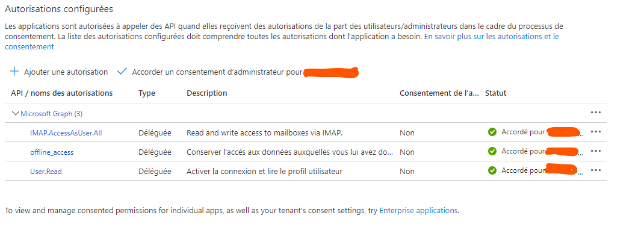Open the ellipsis menu for offline_access row
Screen dimensions: 644x227
(595, 151)
